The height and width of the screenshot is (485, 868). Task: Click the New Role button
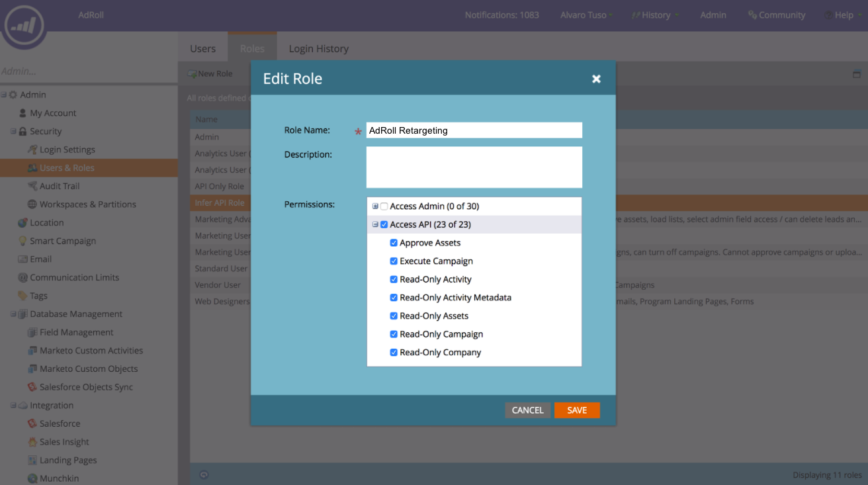coord(210,73)
